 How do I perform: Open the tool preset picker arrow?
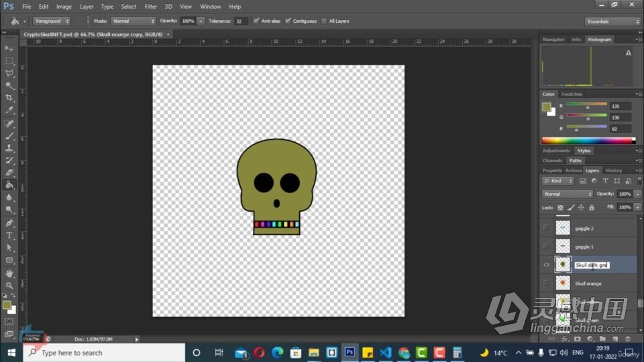coord(24,21)
